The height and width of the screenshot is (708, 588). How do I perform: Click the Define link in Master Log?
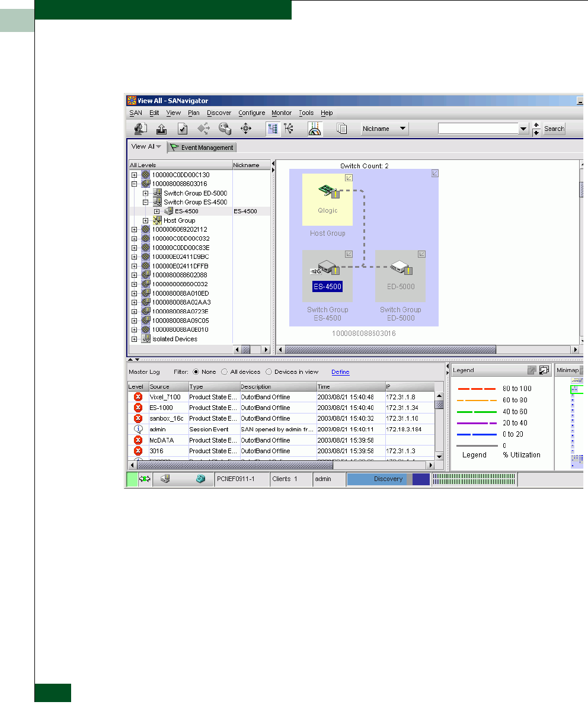click(340, 372)
